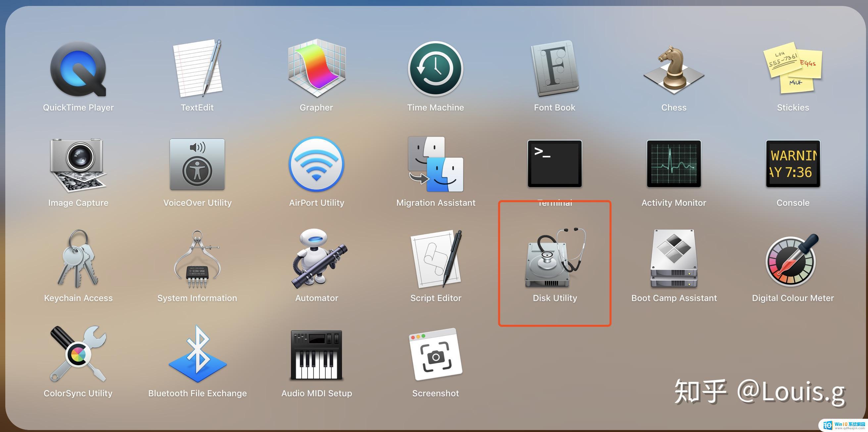The height and width of the screenshot is (432, 868).
Task: Open the Automator robot icon
Action: click(x=319, y=259)
